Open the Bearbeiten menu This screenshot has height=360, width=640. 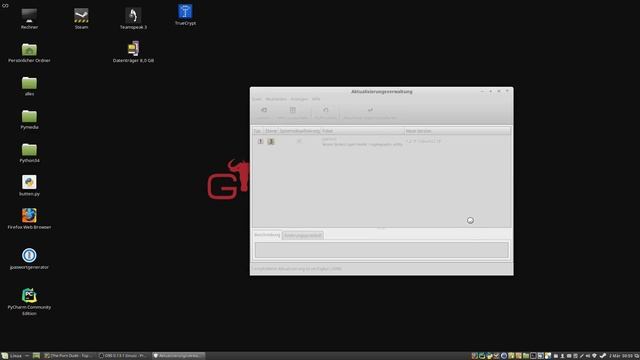(276, 99)
